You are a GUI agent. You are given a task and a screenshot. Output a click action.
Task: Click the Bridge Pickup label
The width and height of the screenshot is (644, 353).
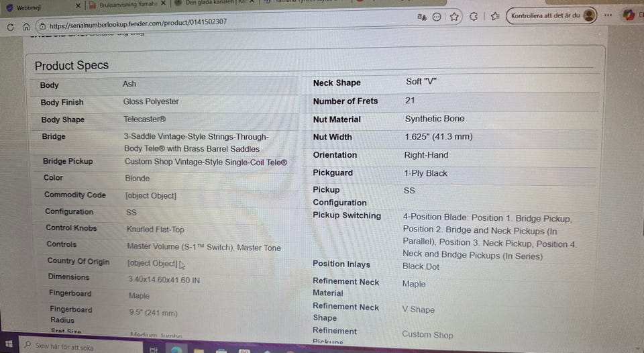tap(68, 161)
